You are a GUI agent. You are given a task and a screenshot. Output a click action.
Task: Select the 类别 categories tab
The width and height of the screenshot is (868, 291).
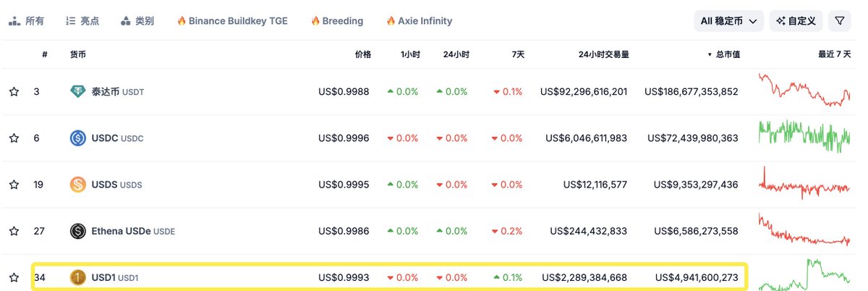click(x=137, y=21)
